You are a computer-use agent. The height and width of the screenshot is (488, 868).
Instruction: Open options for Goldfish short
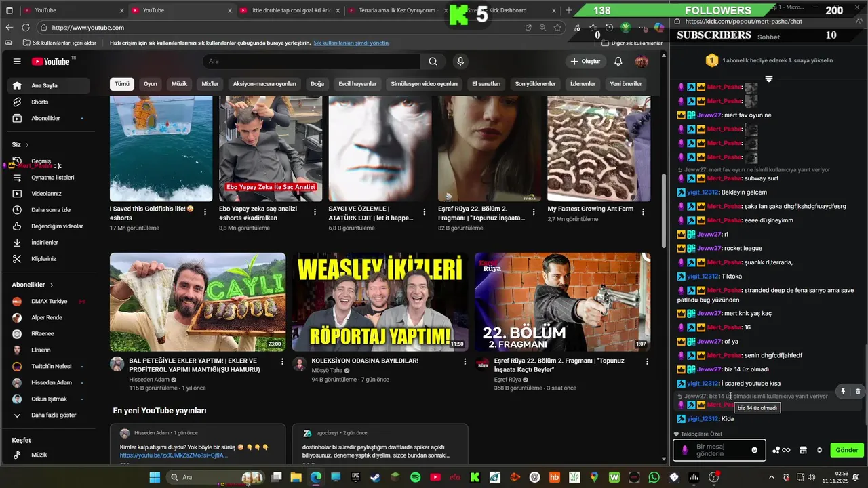point(205,212)
